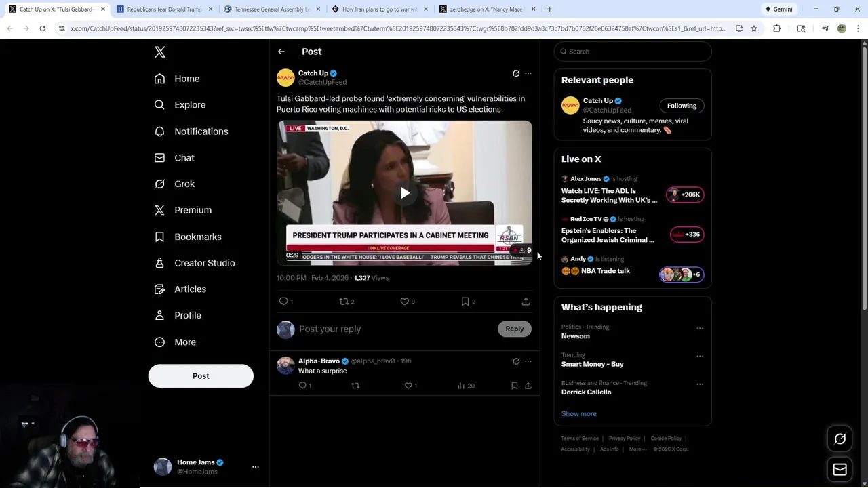Like the Catch Up post
868x488 pixels.
[405, 302]
